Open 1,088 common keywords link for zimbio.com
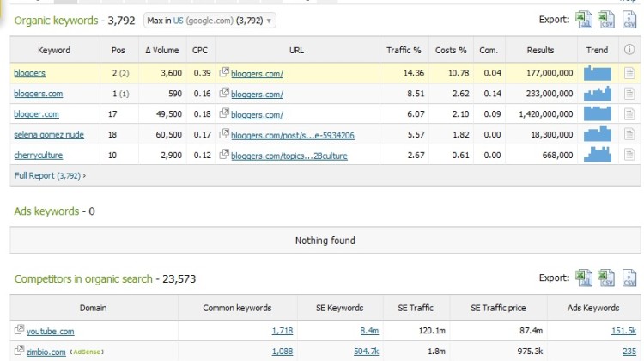644x361 pixels. tap(283, 352)
